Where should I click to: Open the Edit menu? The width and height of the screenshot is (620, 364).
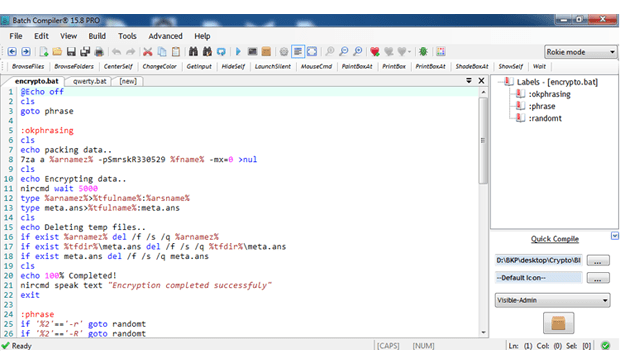[41, 36]
